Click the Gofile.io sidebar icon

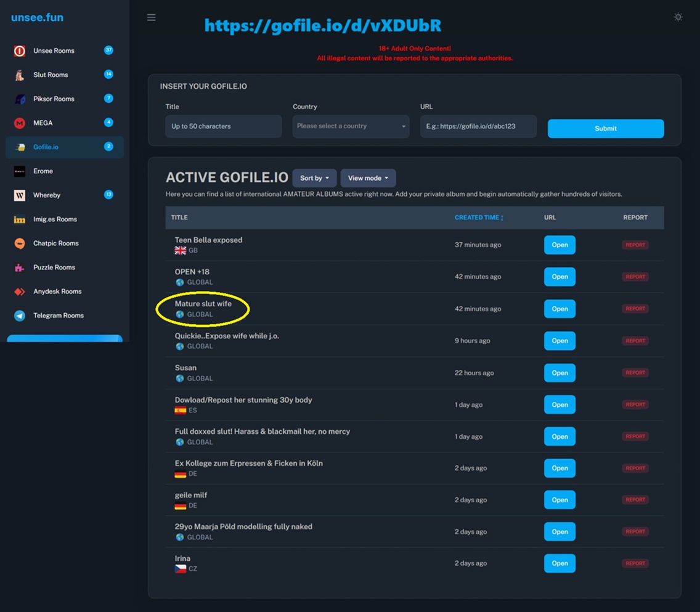pos(20,147)
